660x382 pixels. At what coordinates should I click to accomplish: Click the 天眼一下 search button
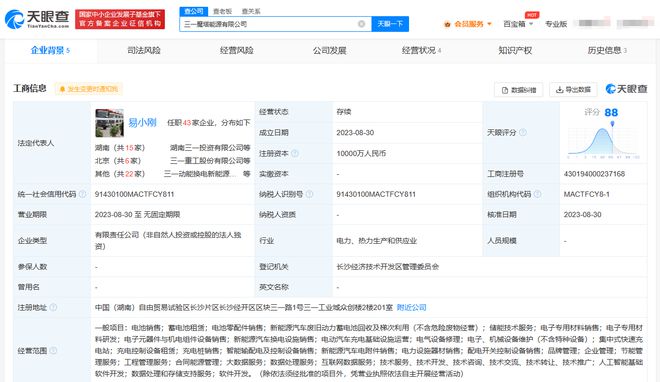pyautogui.click(x=390, y=24)
